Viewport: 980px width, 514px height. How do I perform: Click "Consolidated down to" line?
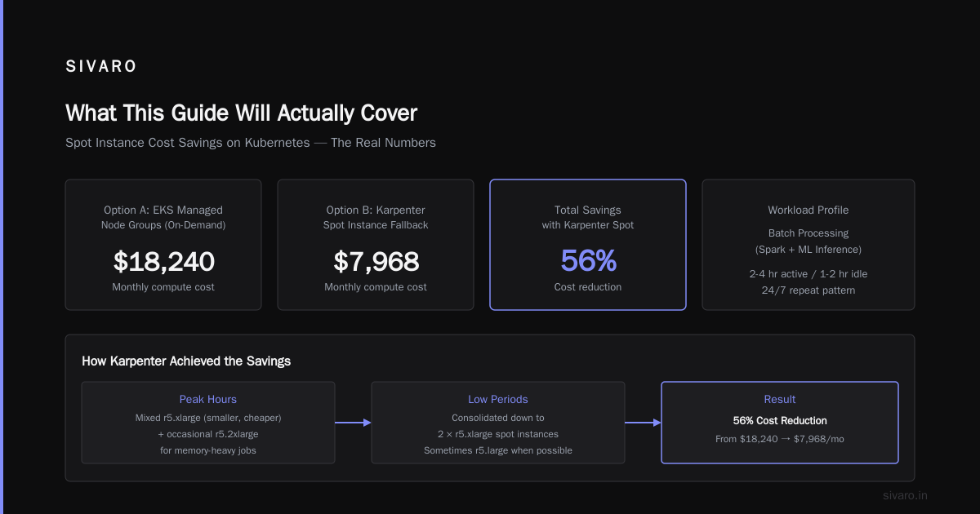[498, 418]
